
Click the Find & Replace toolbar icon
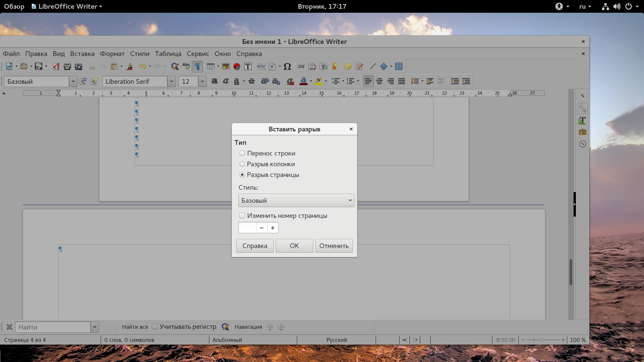[174, 66]
